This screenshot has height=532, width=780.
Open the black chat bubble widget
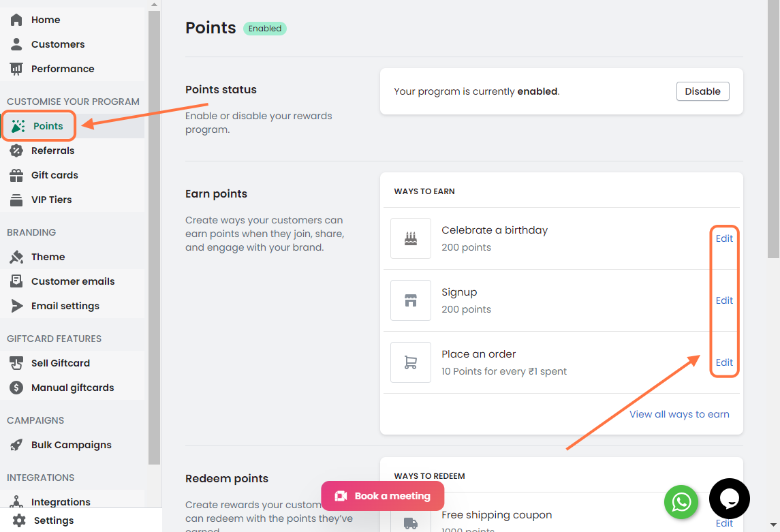(729, 499)
